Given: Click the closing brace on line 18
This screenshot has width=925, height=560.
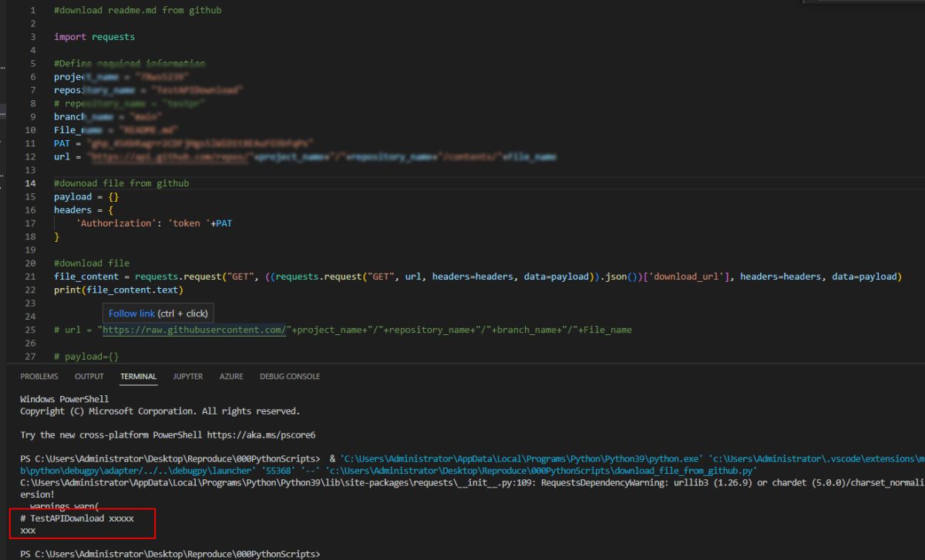Looking at the screenshot, I should 56,236.
